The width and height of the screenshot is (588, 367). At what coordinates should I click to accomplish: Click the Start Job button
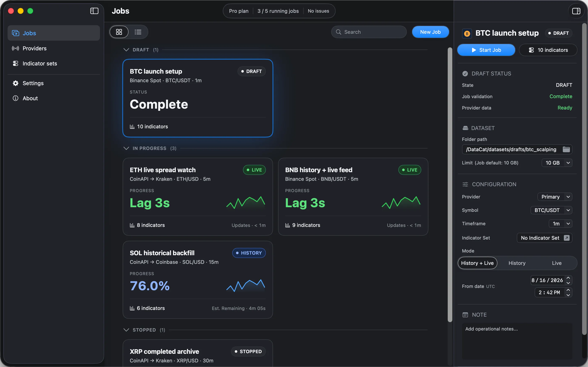coord(486,50)
